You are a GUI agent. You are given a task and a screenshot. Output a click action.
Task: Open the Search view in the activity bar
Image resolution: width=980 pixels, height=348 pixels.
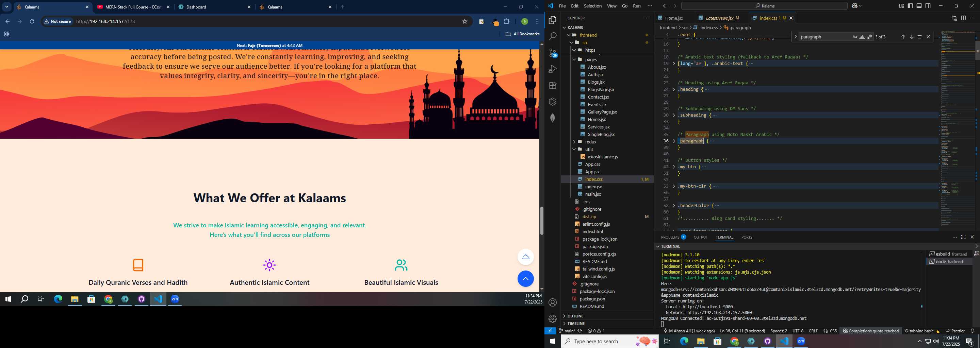tap(552, 36)
